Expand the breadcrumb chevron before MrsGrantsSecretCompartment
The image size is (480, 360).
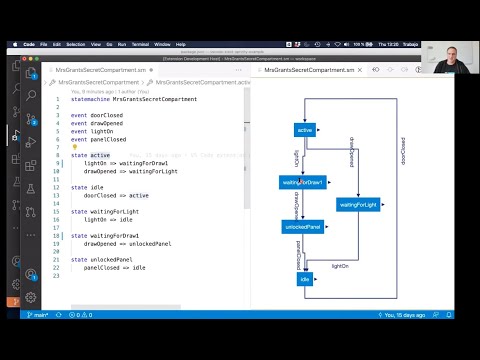pos(45,82)
